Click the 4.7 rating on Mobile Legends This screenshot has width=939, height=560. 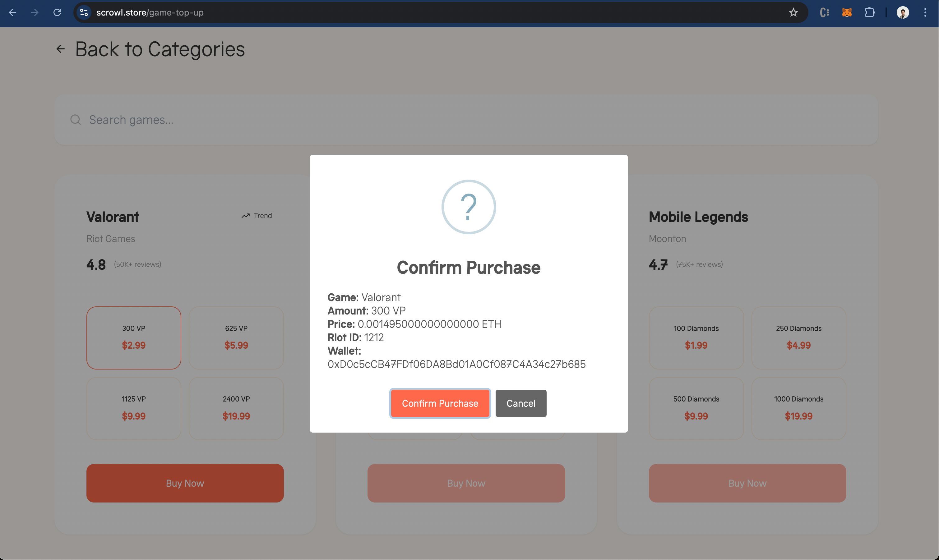[658, 264]
